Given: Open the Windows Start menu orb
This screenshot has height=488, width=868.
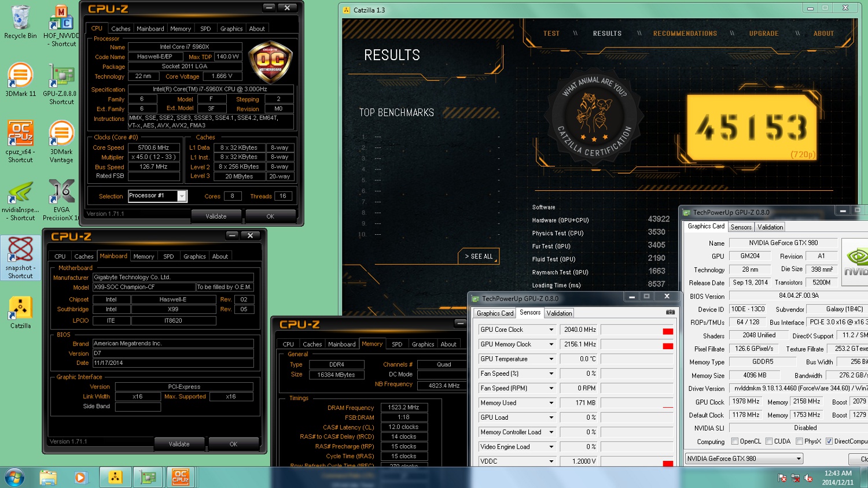Looking at the screenshot, I should pyautogui.click(x=14, y=478).
